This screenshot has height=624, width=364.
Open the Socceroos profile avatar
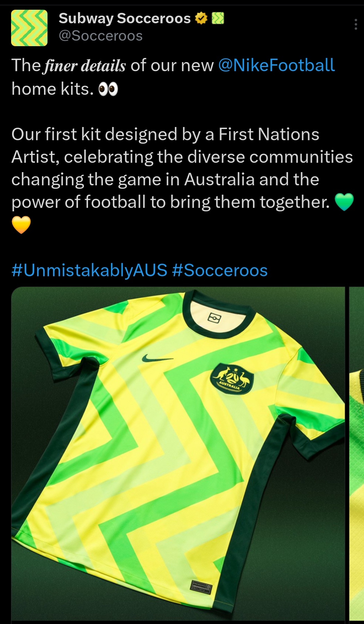pyautogui.click(x=29, y=28)
